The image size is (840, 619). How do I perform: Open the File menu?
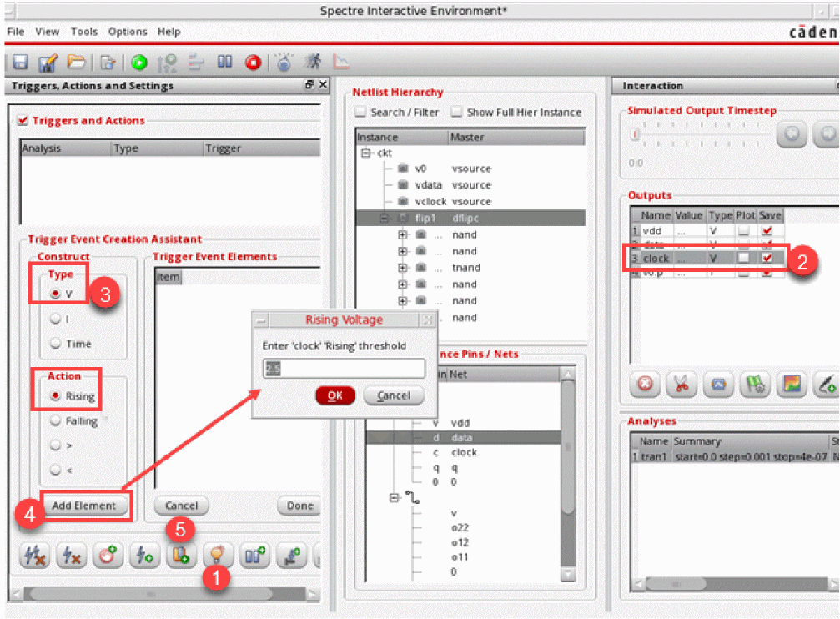16,32
